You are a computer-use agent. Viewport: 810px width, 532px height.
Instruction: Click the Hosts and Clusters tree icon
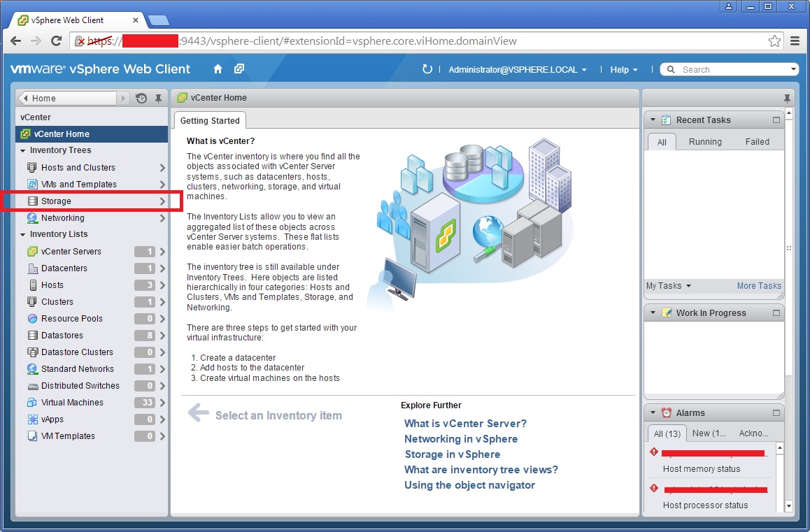coord(32,167)
